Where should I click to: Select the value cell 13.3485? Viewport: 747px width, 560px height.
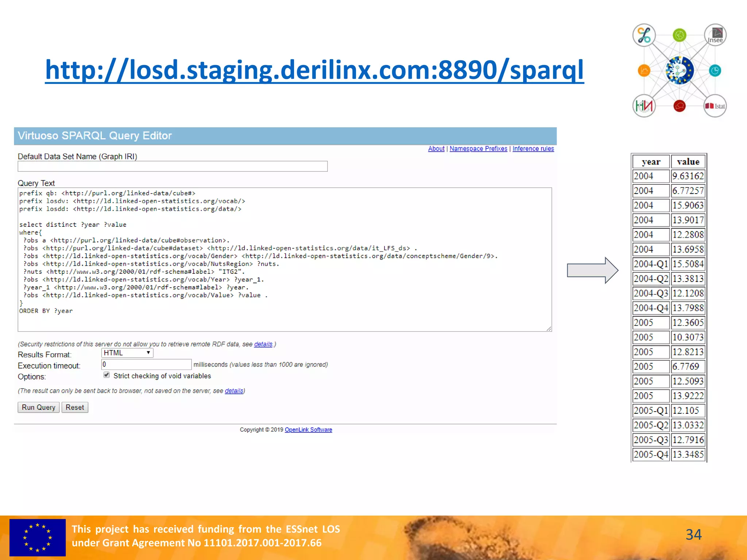pos(688,454)
